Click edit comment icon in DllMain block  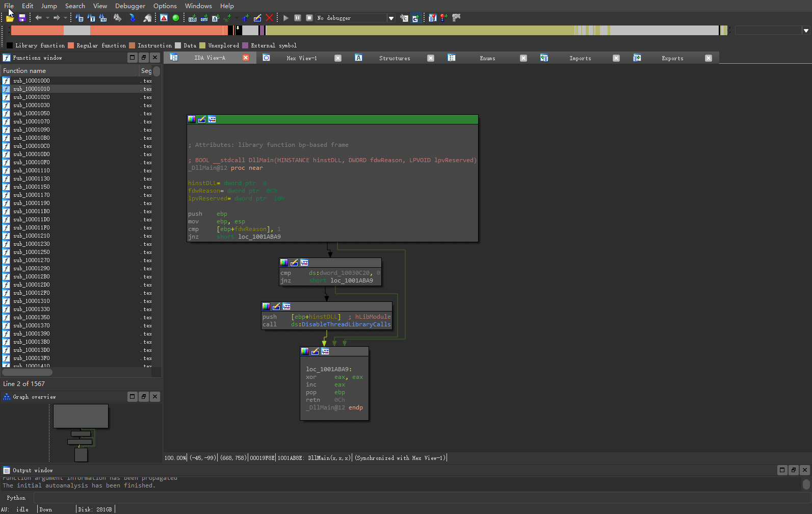[202, 119]
